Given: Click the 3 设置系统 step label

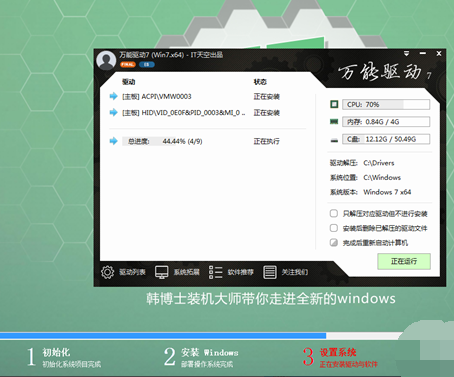Looking at the screenshot, I should click(340, 357).
